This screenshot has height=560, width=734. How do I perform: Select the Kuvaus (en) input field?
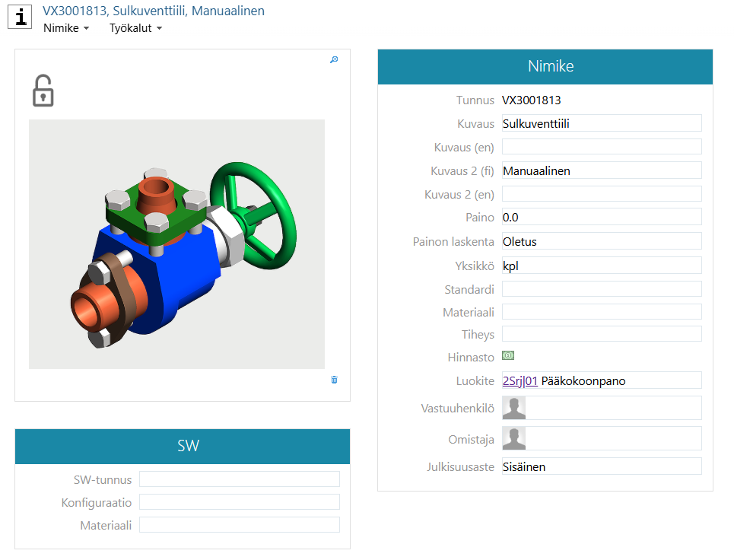pos(600,147)
